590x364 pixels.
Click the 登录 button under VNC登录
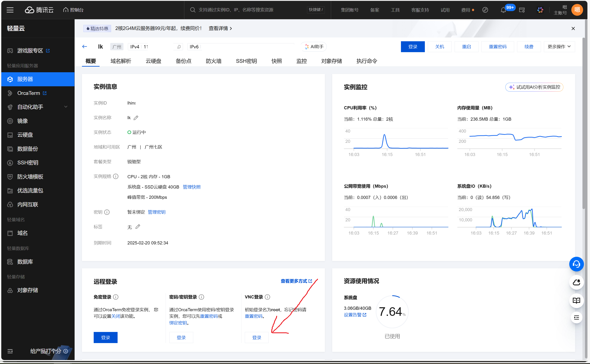(x=257, y=338)
